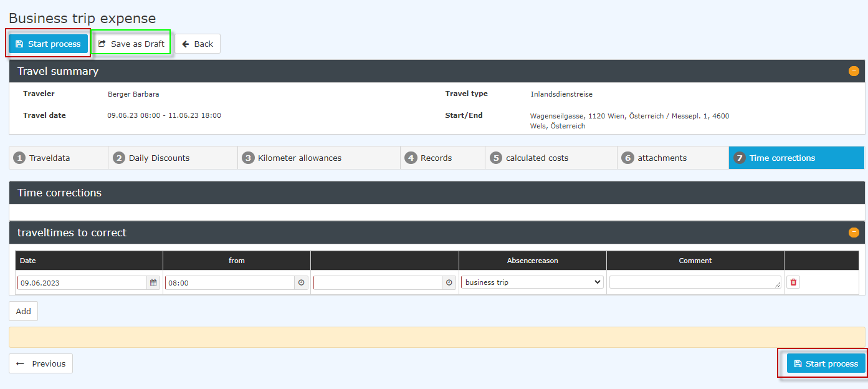Open Kilometer allowances tab

pos(319,158)
